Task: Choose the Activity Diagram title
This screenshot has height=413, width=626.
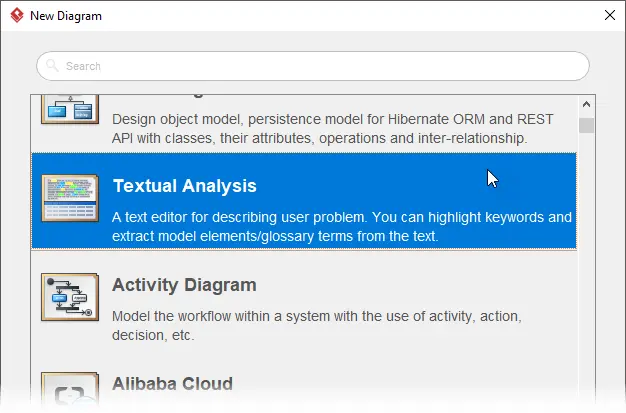Action: (184, 285)
